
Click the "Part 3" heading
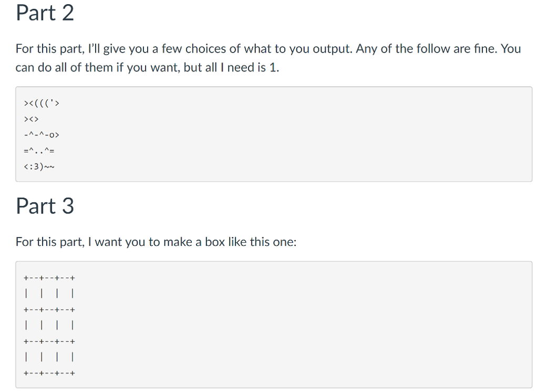pyautogui.click(x=45, y=206)
